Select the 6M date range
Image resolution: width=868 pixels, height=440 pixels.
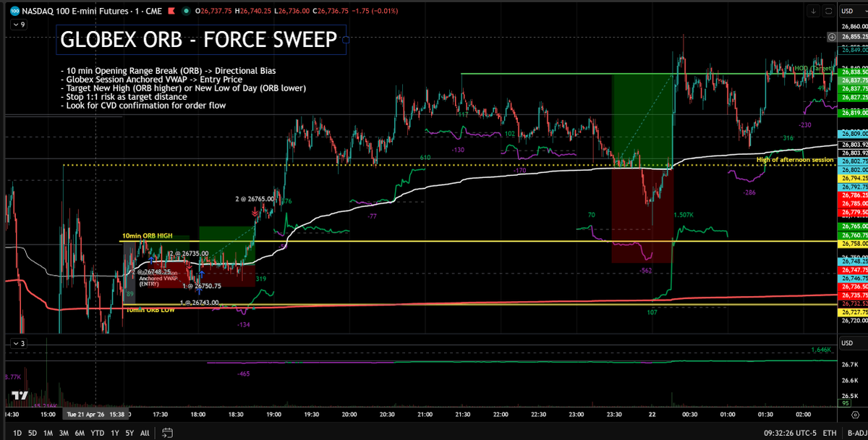[80, 433]
